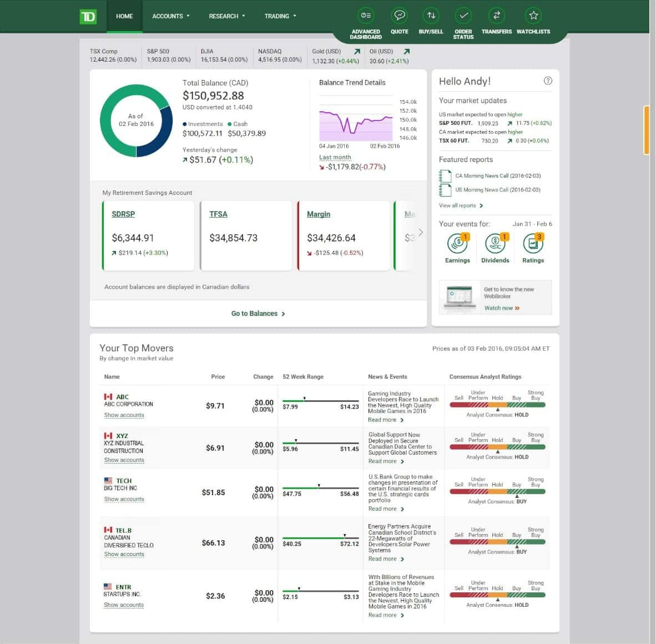Open the Margin account
This screenshot has height=644, width=656.
pos(319,214)
